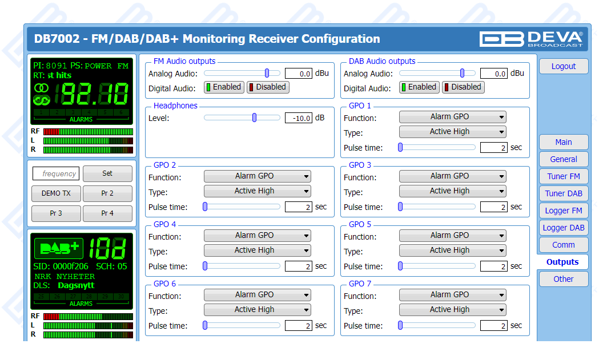
Task: Click the Headphones Level slider
Action: tap(242, 118)
